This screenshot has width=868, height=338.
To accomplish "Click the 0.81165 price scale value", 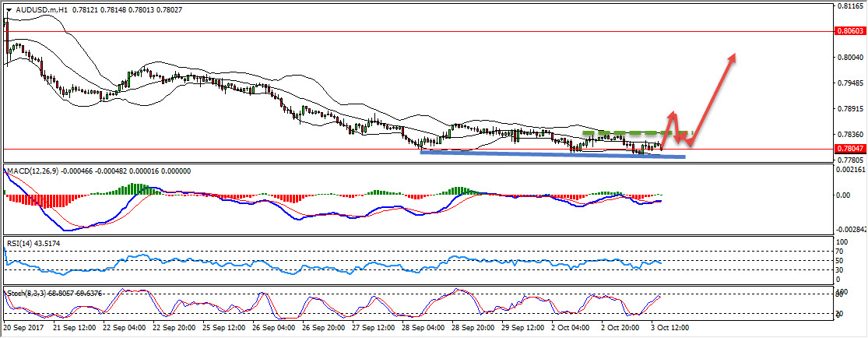I will pyautogui.click(x=847, y=5).
